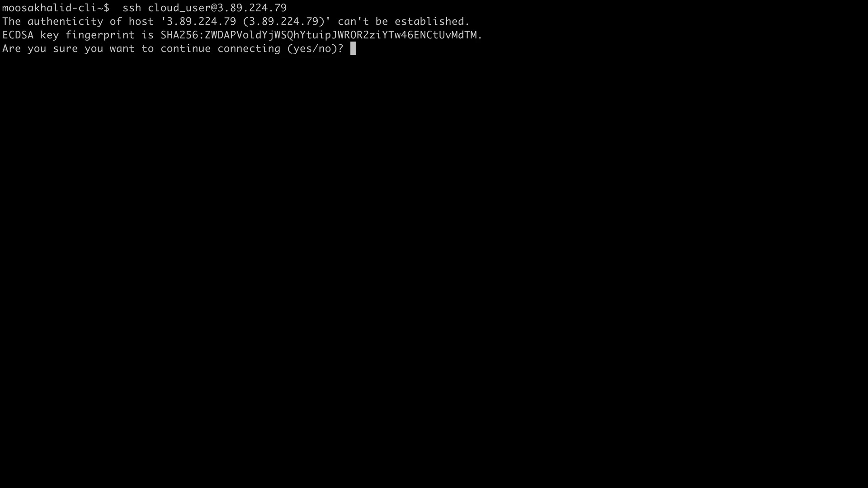Click the word continue in the prompt
This screenshot has width=868, height=488.
pos(185,49)
